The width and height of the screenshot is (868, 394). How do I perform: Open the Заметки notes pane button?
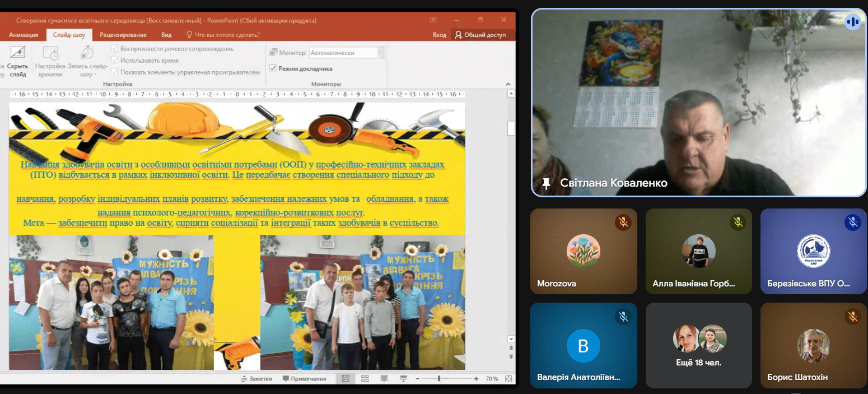click(256, 378)
